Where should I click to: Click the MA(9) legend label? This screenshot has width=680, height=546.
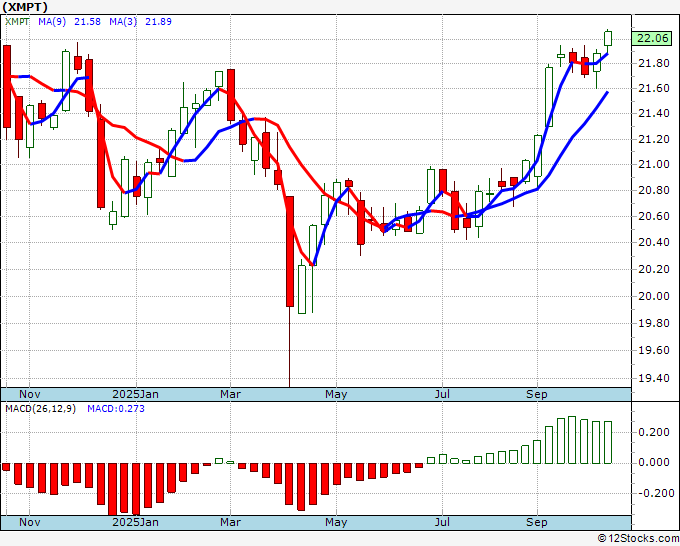point(52,21)
